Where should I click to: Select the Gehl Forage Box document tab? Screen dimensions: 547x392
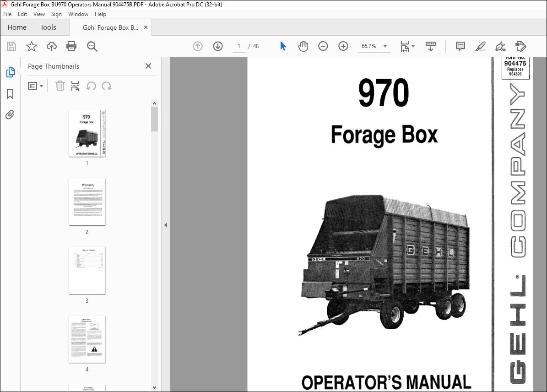(x=111, y=27)
